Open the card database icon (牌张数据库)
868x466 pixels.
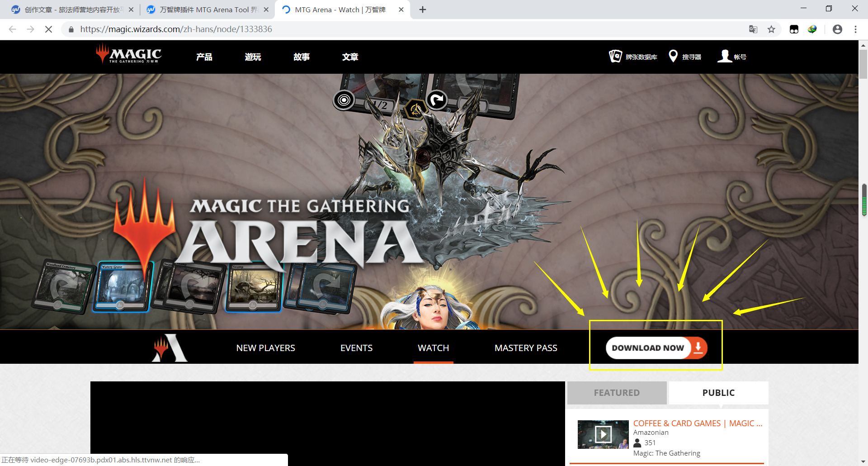click(x=615, y=56)
